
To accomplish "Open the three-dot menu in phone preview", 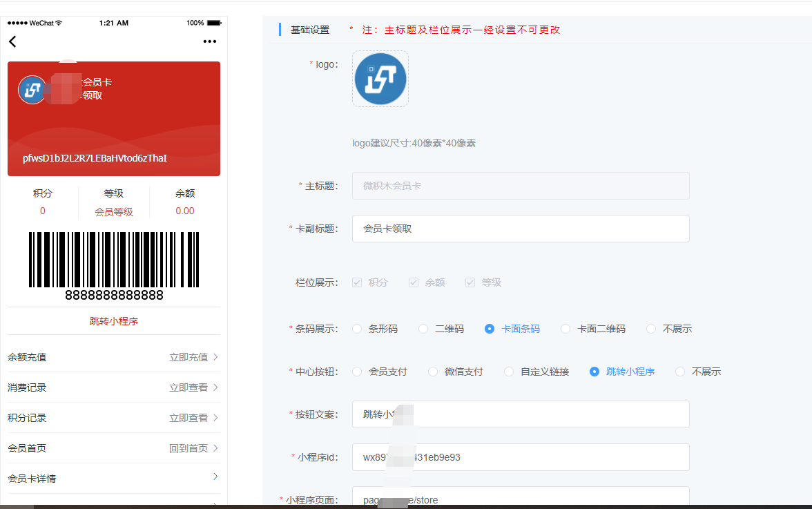I will [x=210, y=41].
